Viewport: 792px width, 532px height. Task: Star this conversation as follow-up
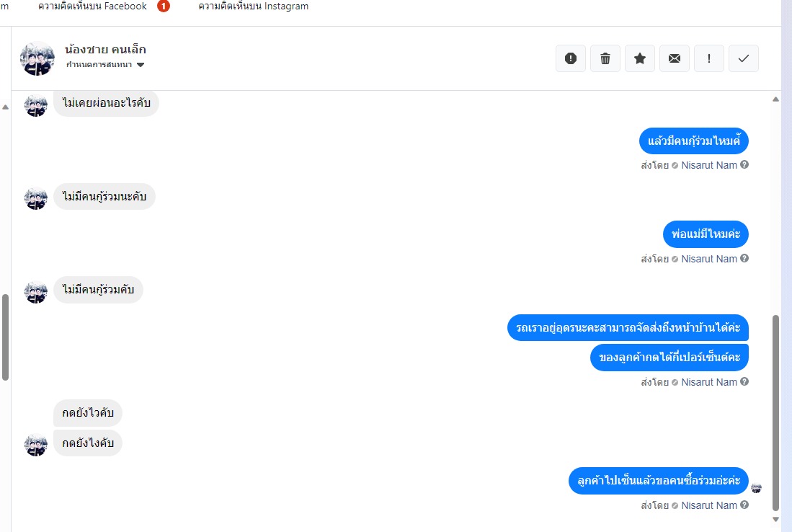(640, 58)
